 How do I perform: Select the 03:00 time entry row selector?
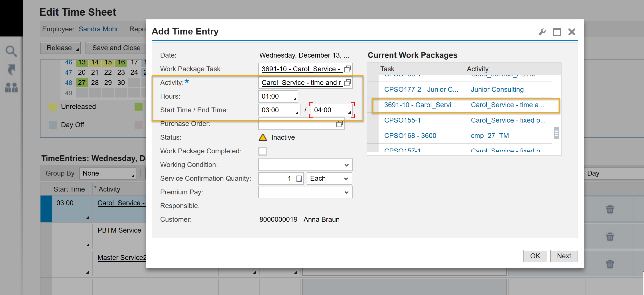46,209
